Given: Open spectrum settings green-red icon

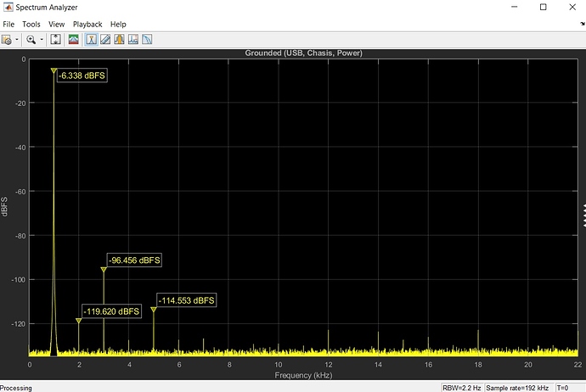Looking at the screenshot, I should coord(74,39).
